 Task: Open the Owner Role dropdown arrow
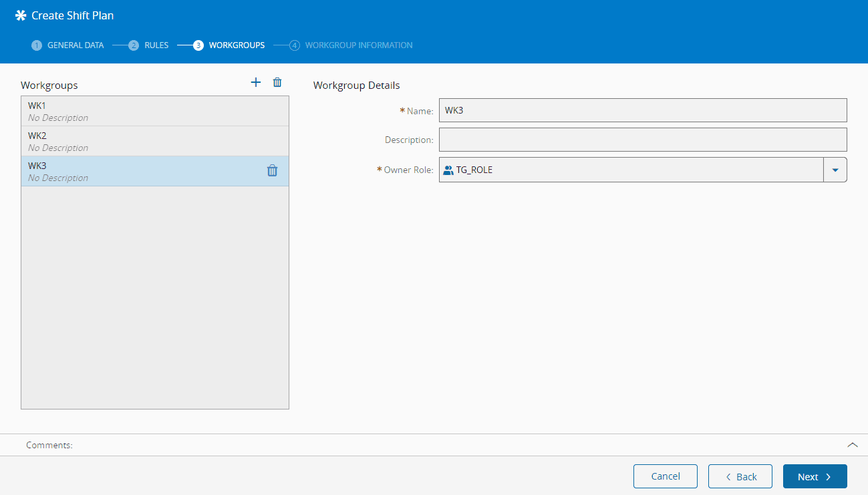(835, 170)
